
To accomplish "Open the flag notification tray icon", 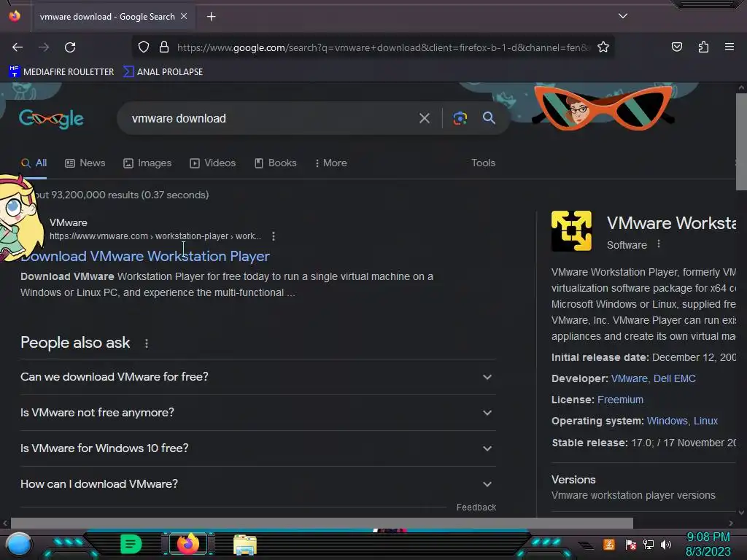I will 631,544.
